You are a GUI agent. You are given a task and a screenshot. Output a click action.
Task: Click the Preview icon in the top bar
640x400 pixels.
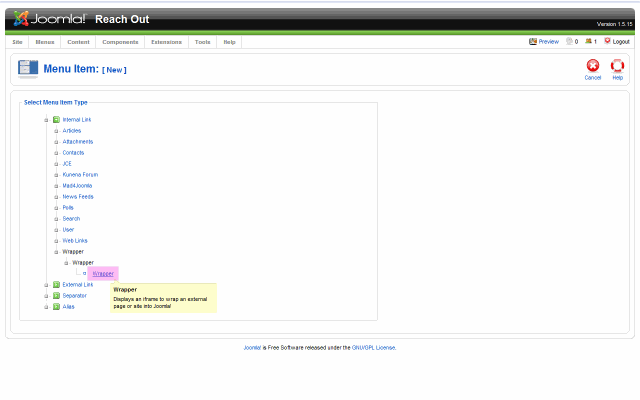tap(533, 41)
